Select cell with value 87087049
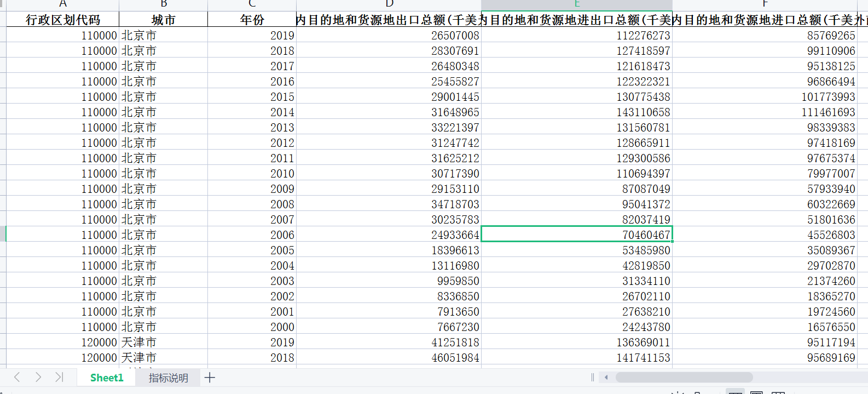 (x=577, y=189)
